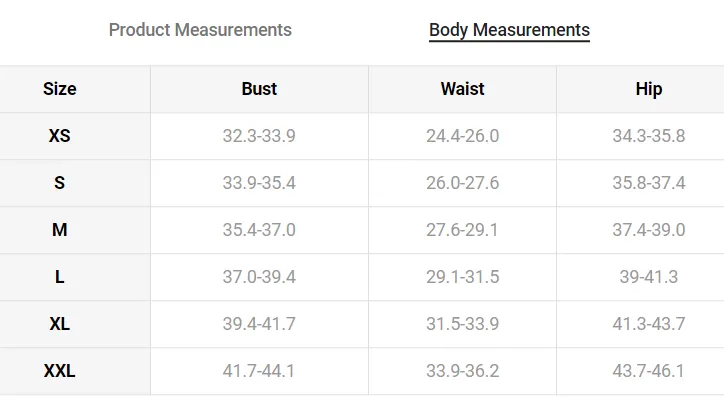724x397 pixels.
Task: Click the XS bust value 32.3-33.9
Action: click(x=259, y=136)
